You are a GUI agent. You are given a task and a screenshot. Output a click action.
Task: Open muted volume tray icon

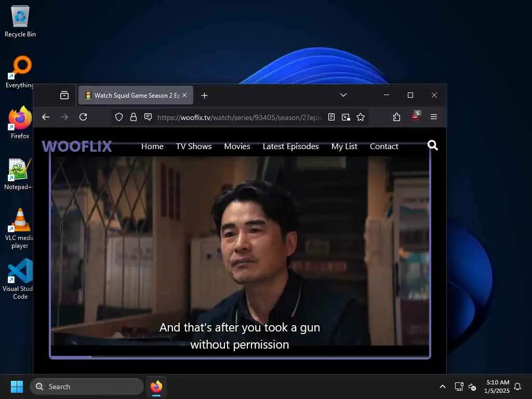coord(472,387)
